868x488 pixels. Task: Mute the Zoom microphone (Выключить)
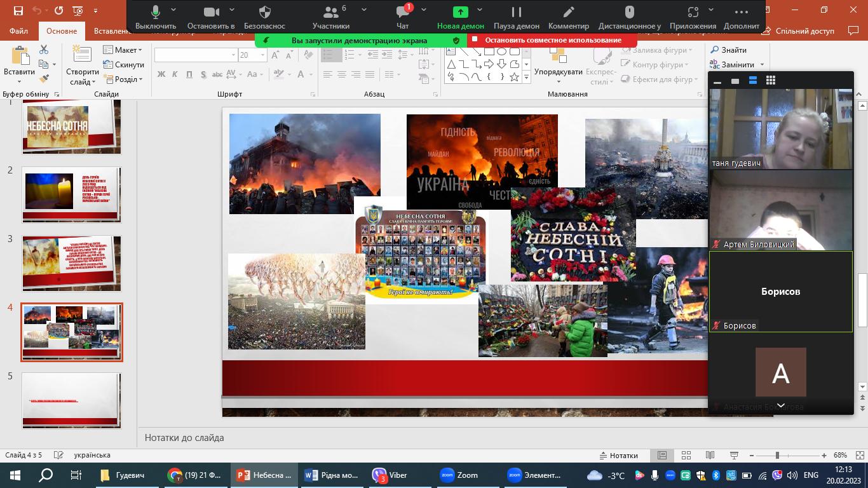155,17
